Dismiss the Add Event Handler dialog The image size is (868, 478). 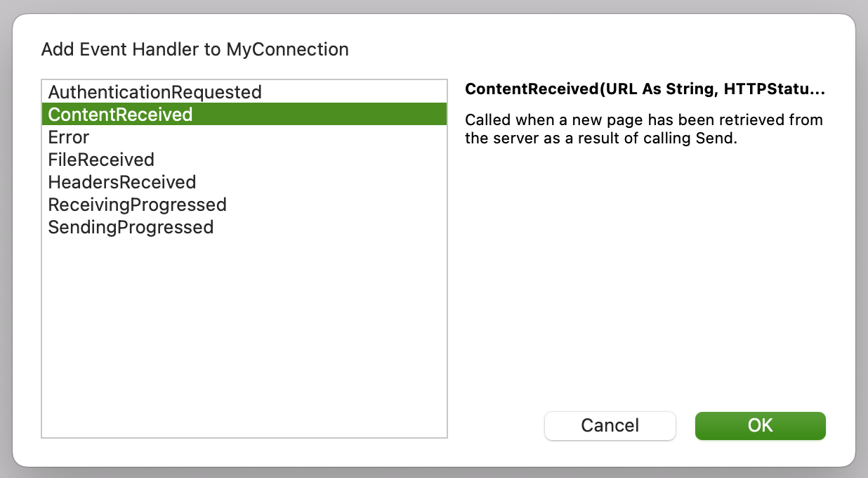610,425
